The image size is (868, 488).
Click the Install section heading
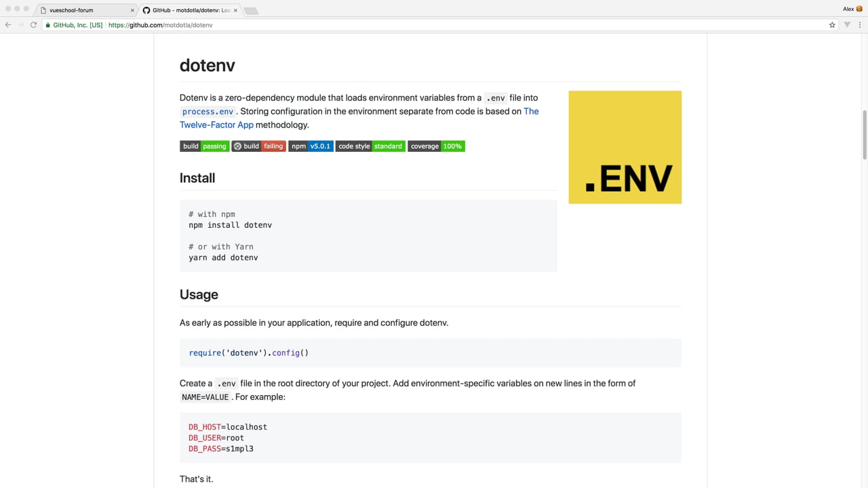tap(197, 178)
